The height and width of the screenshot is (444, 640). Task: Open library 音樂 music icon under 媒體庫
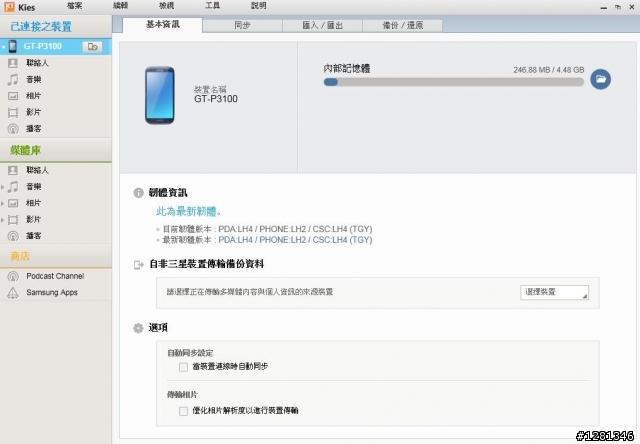pos(13,187)
